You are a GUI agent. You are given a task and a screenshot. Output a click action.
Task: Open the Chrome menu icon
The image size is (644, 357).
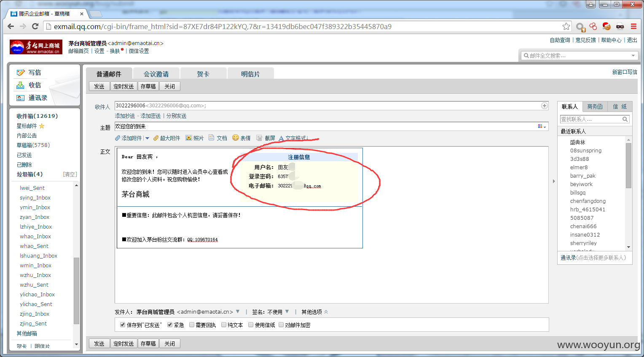(x=633, y=27)
